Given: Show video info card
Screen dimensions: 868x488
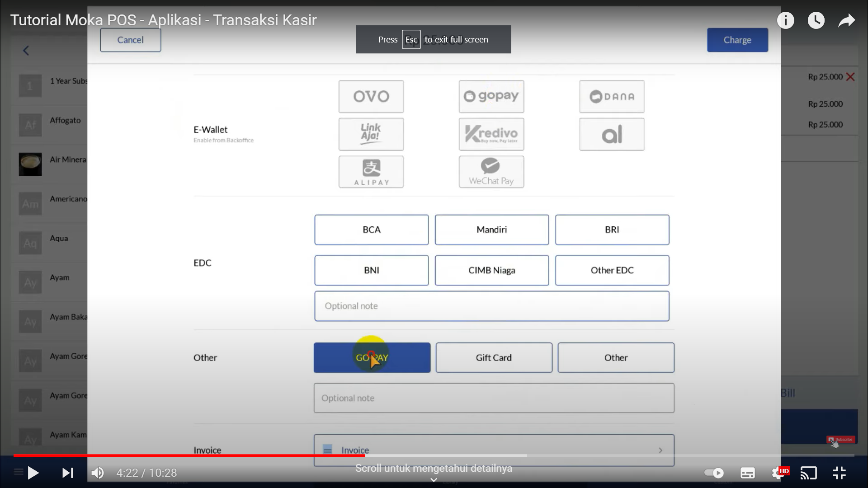Looking at the screenshot, I should [786, 20].
